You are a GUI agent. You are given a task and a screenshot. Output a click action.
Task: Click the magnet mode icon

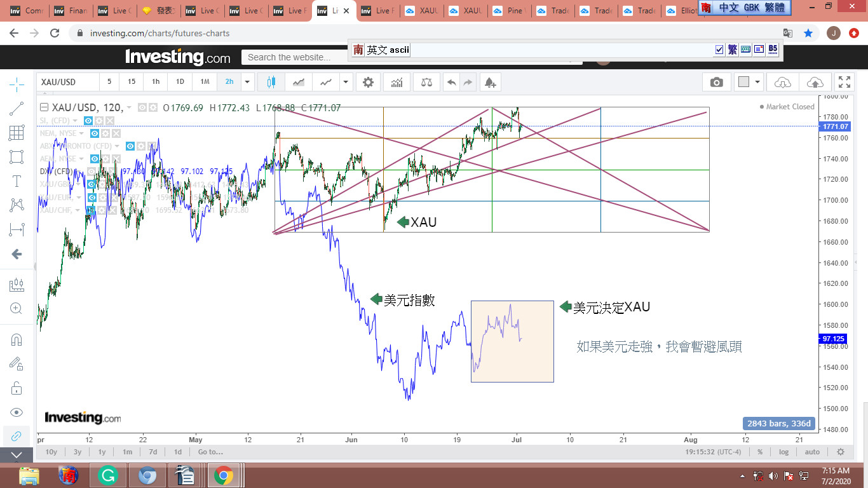point(17,339)
